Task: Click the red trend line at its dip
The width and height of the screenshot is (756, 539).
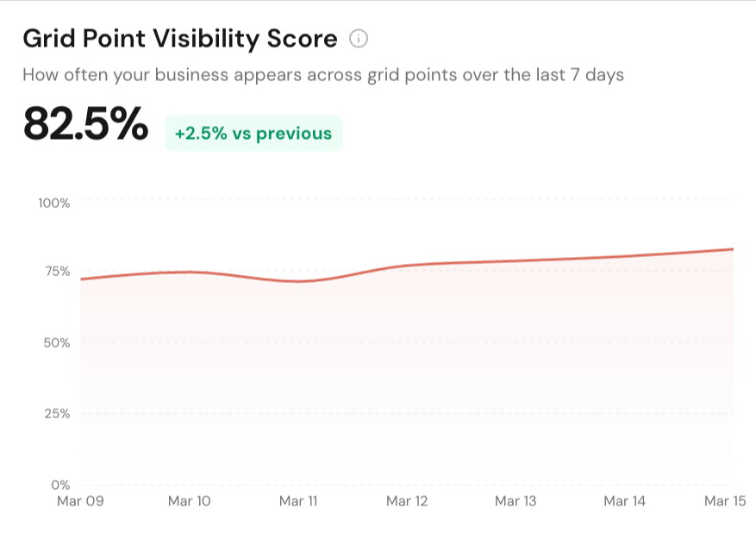Action: tap(298, 281)
